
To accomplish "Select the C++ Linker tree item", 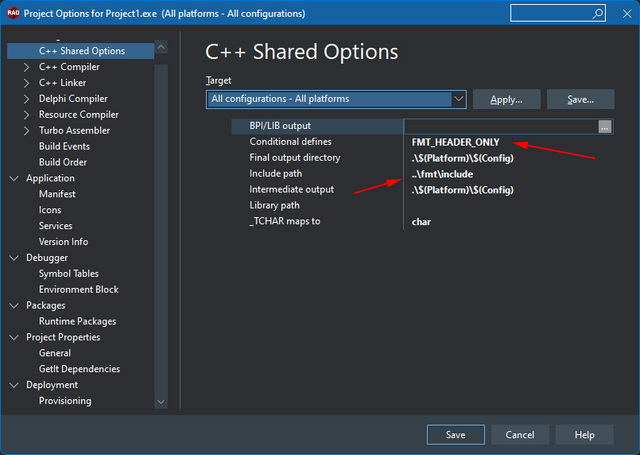I will 62,83.
